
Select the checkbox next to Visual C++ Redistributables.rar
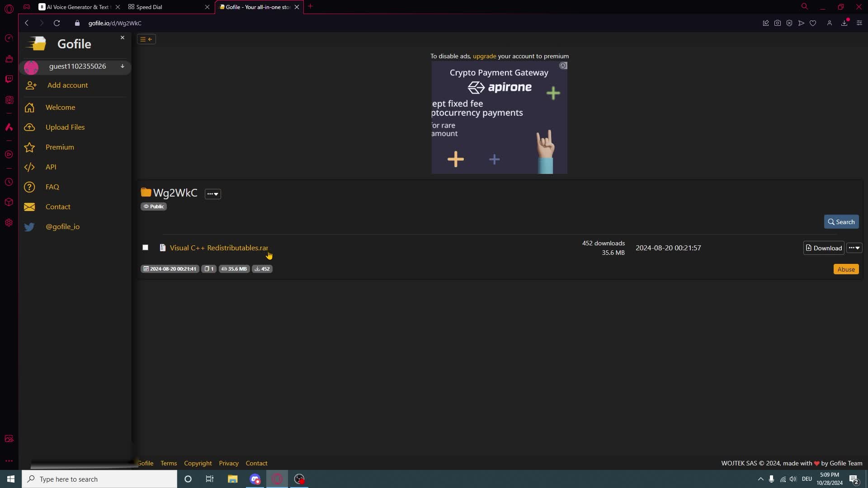coord(145,247)
